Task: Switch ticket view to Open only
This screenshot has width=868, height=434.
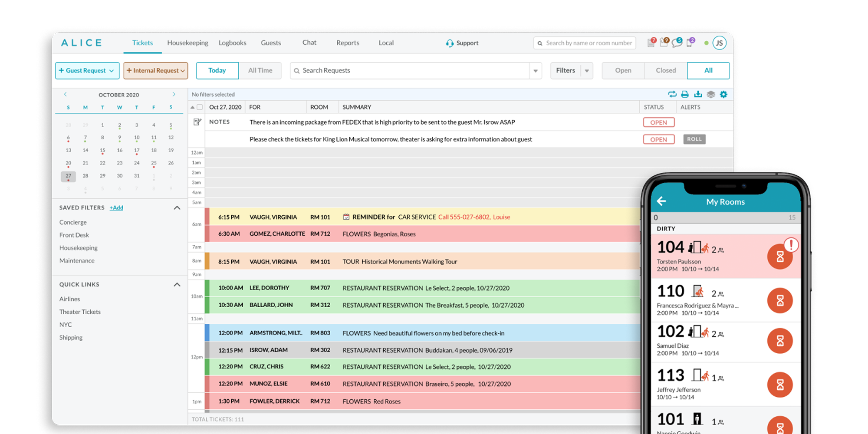Action: tap(623, 71)
